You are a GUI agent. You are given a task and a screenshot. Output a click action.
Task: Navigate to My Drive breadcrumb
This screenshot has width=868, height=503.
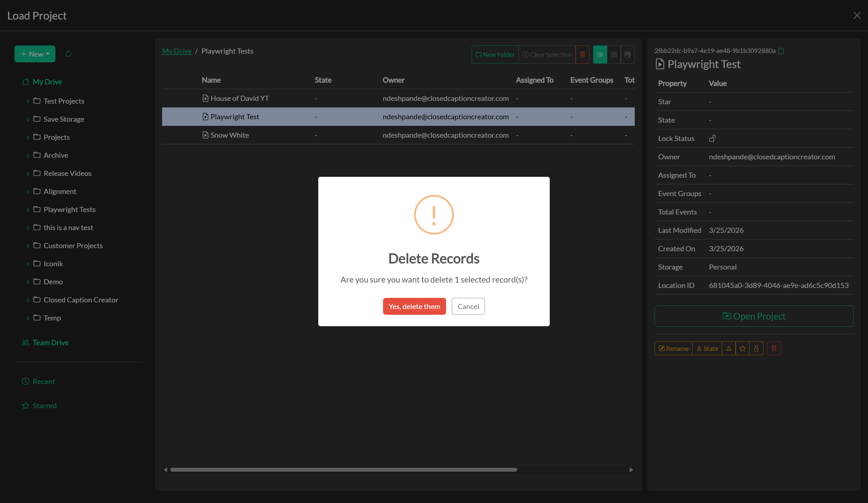click(177, 51)
